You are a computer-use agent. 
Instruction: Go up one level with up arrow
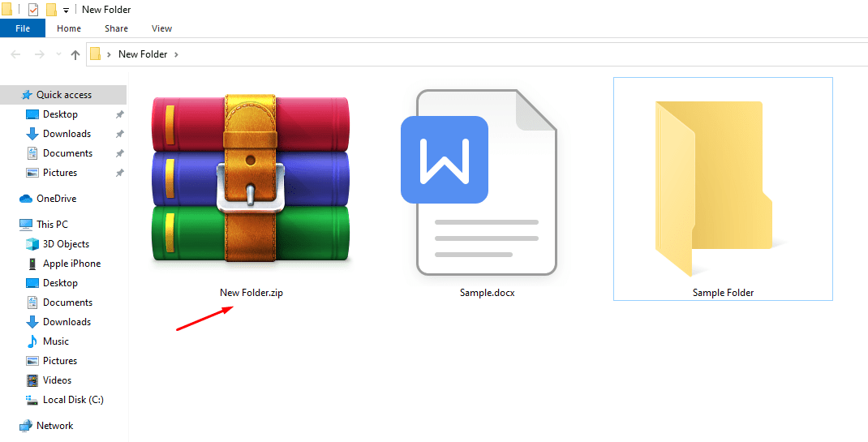(75, 54)
